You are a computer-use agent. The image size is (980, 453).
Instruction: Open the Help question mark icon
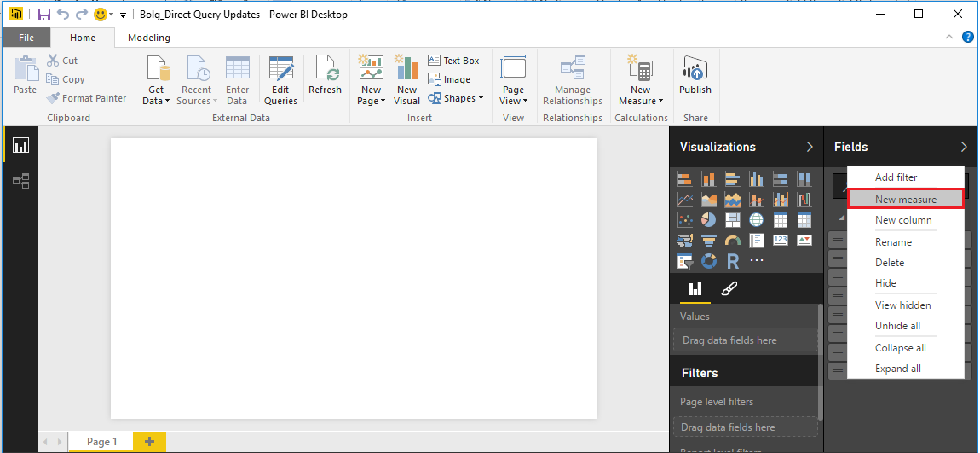point(967,37)
